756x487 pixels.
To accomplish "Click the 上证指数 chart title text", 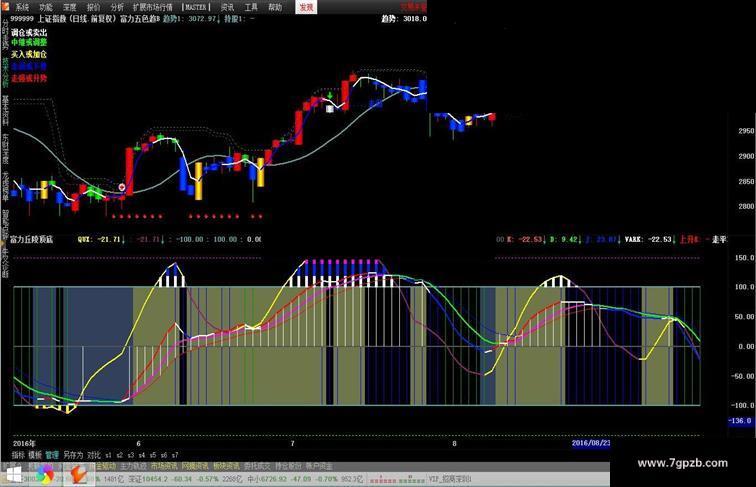I will point(54,19).
